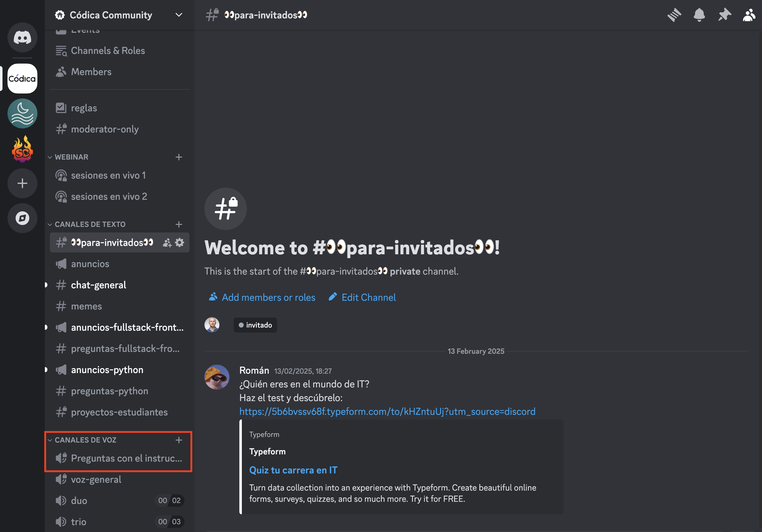Viewport: 762px width, 532px height.
Task: Open the Channels & Roles menu item
Action: pyautogui.click(x=108, y=50)
